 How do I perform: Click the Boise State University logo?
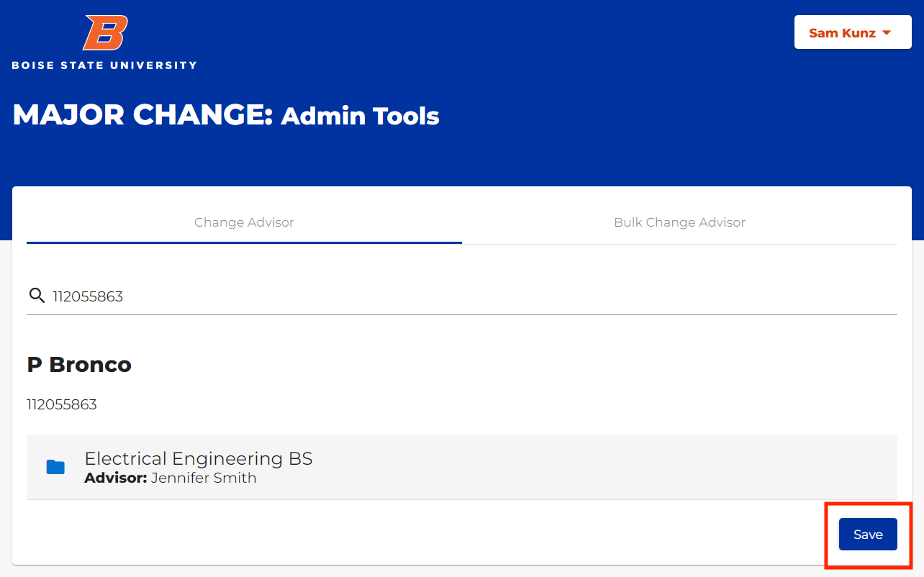tap(104, 42)
